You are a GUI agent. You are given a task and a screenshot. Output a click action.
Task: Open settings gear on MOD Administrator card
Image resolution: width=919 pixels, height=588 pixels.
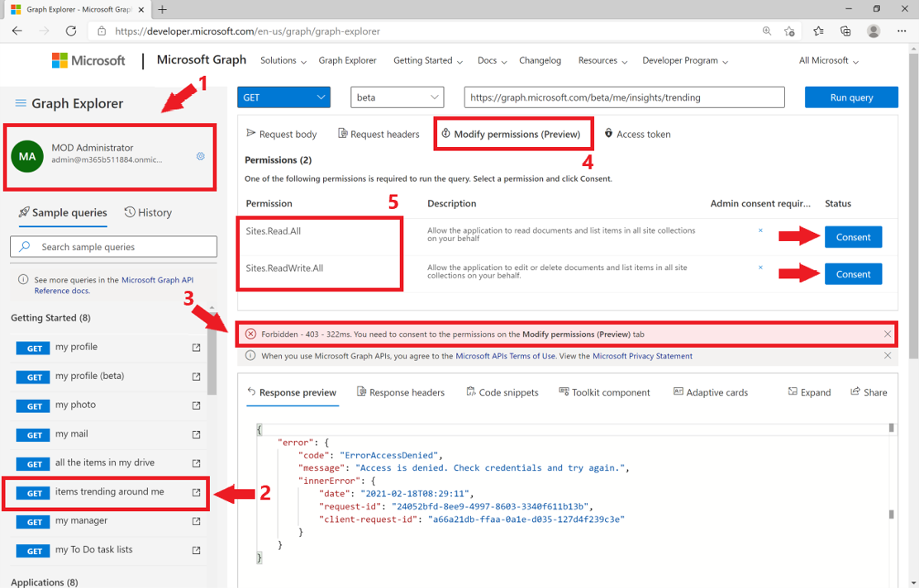200,157
